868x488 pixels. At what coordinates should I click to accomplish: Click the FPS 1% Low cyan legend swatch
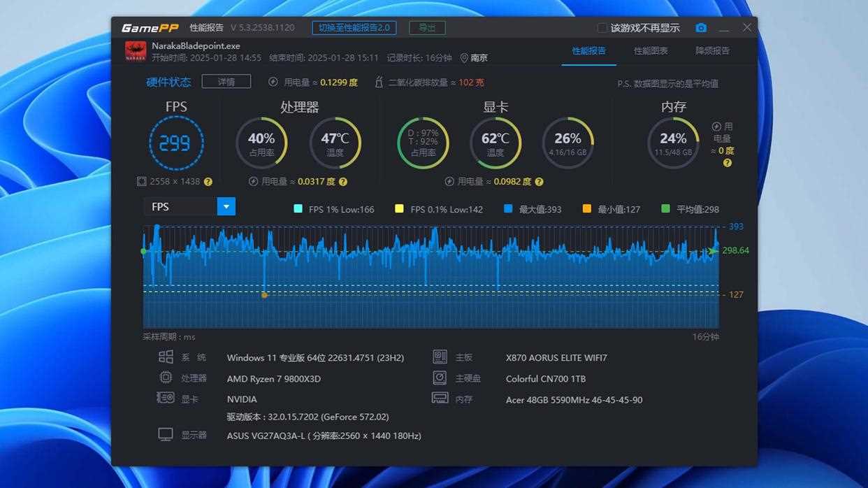[x=298, y=209]
